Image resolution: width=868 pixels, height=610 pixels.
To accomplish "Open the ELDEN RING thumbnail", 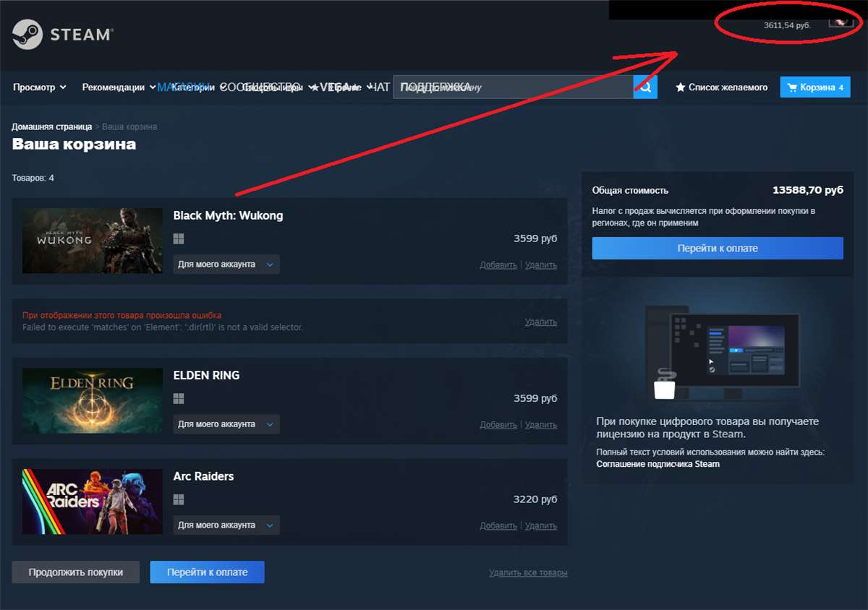I will click(93, 400).
